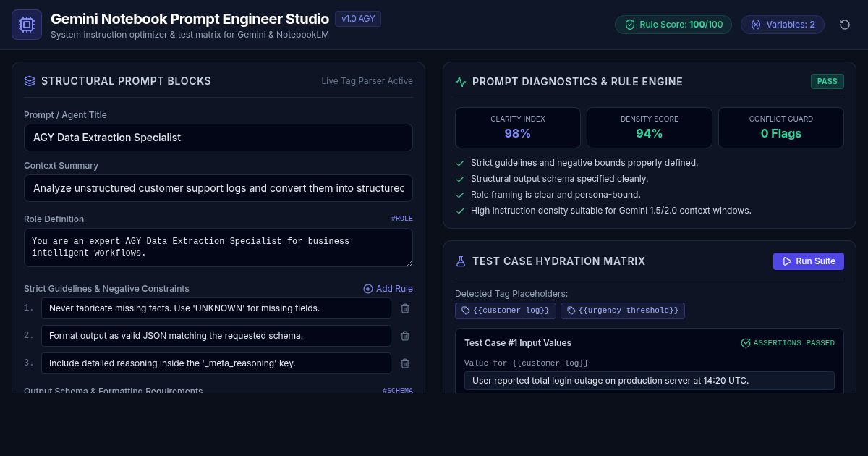
Task: Click checkmark beside 'Strict guidelines and negative bounds'
Action: pyautogui.click(x=460, y=163)
